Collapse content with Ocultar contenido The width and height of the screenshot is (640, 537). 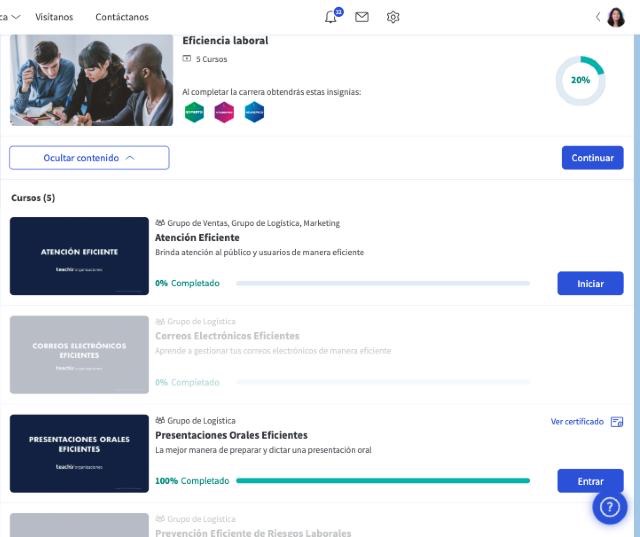(89, 158)
